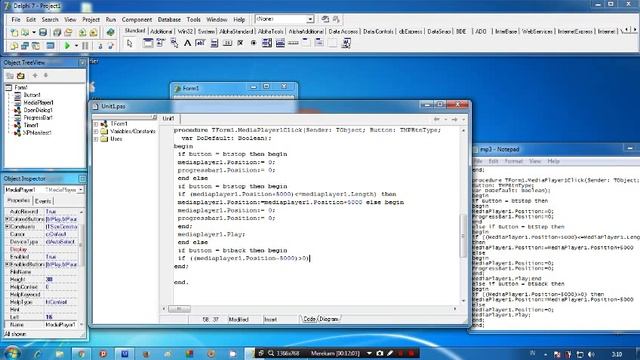Pick the MainMenu component icon
This screenshot has height=360, width=640.
click(160, 43)
